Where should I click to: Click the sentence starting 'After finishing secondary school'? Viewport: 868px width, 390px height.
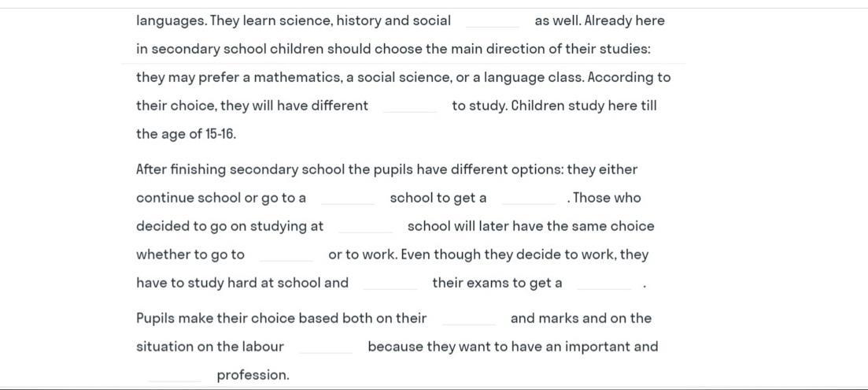[x=387, y=169]
